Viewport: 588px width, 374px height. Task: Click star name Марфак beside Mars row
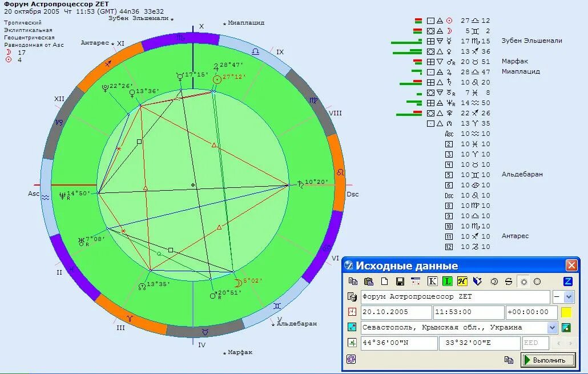[515, 61]
